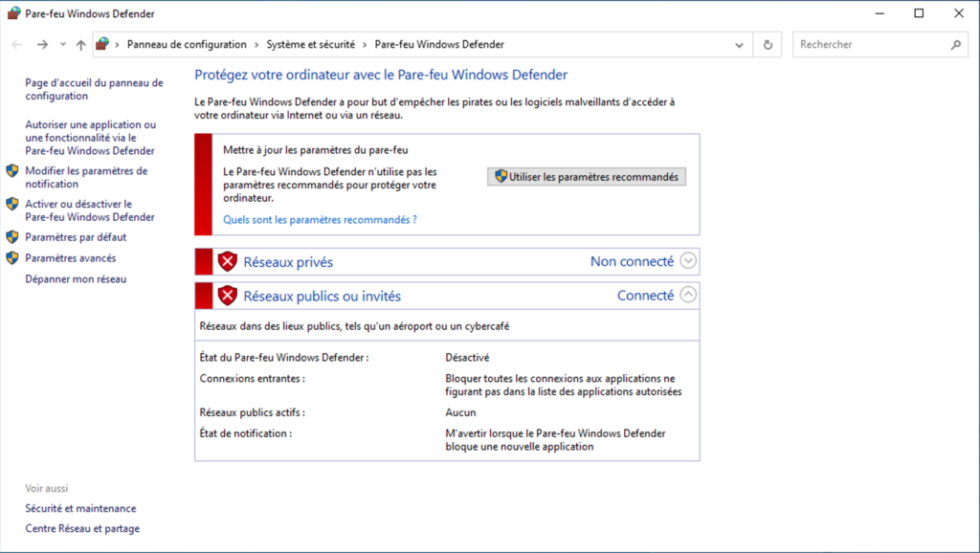Click the Connexions entrantes label
The image size is (980, 553).
pyautogui.click(x=253, y=378)
